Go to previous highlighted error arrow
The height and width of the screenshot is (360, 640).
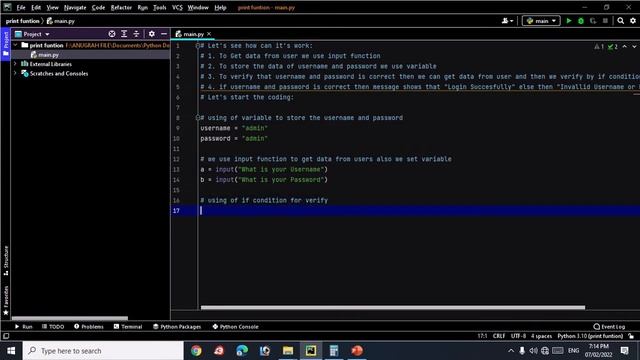624,47
